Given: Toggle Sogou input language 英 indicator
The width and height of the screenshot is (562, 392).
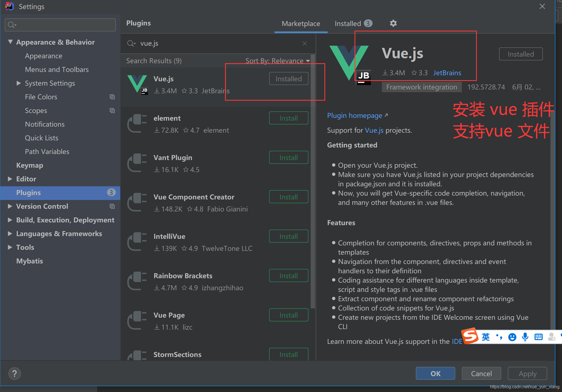Looking at the screenshot, I should coord(486,337).
